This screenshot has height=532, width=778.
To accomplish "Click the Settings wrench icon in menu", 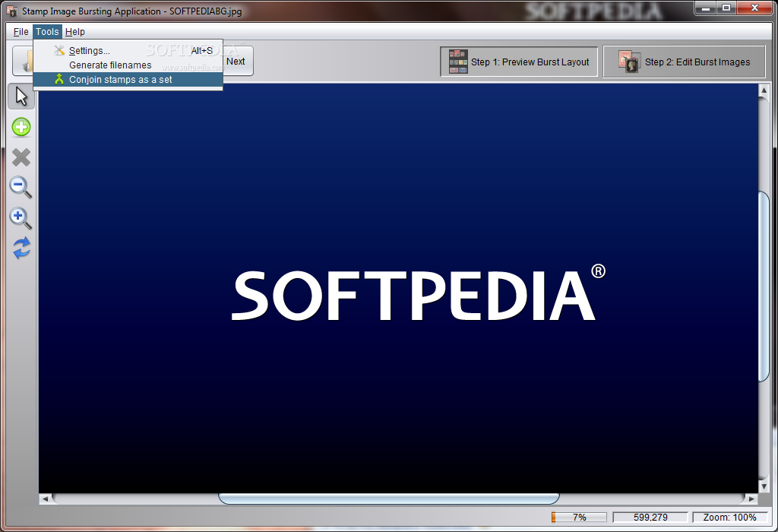I will [59, 50].
